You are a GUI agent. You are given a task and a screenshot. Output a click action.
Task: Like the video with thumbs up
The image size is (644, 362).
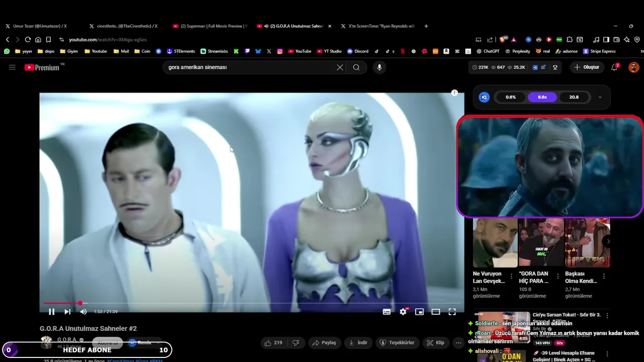click(x=273, y=342)
